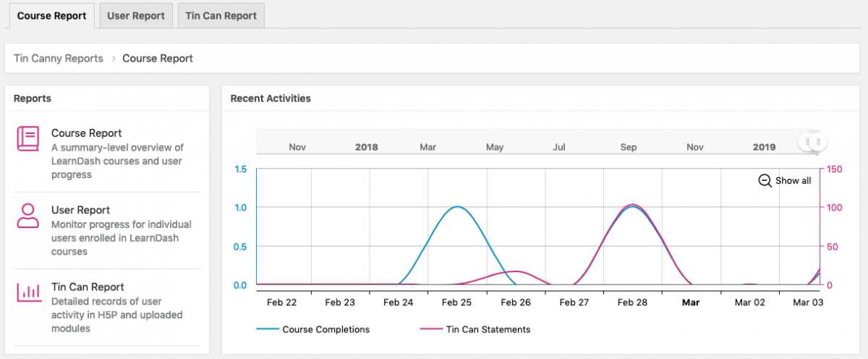
Task: Click Sep on the timeline scrollbar
Action: pyautogui.click(x=628, y=147)
